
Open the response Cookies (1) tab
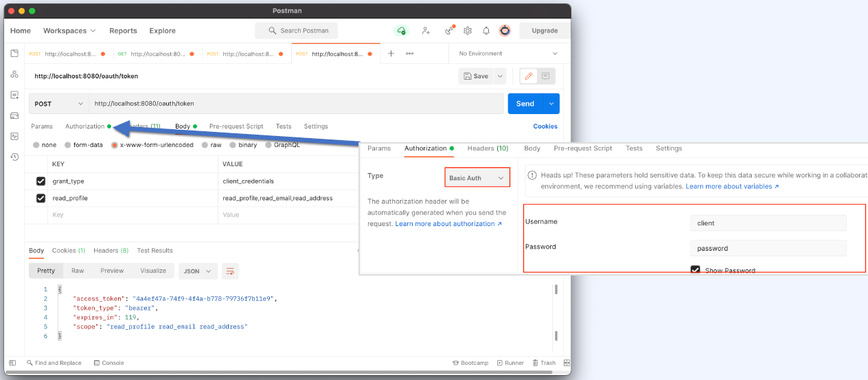coord(69,251)
